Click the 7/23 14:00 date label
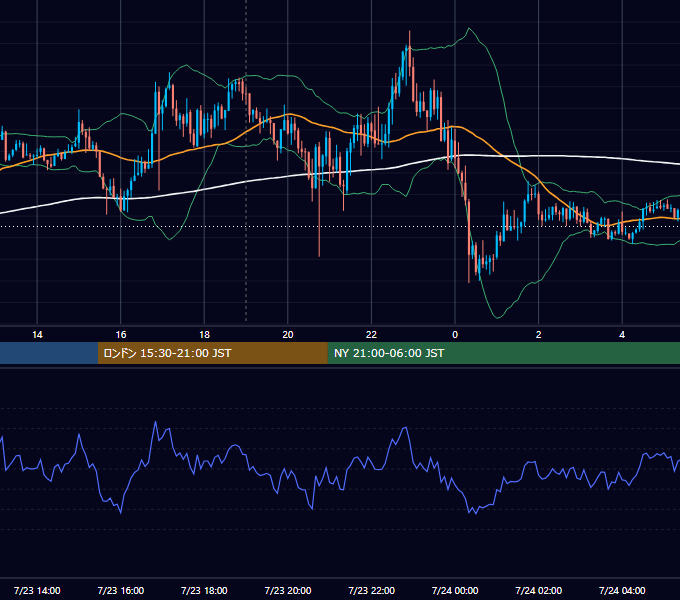 click(37, 590)
